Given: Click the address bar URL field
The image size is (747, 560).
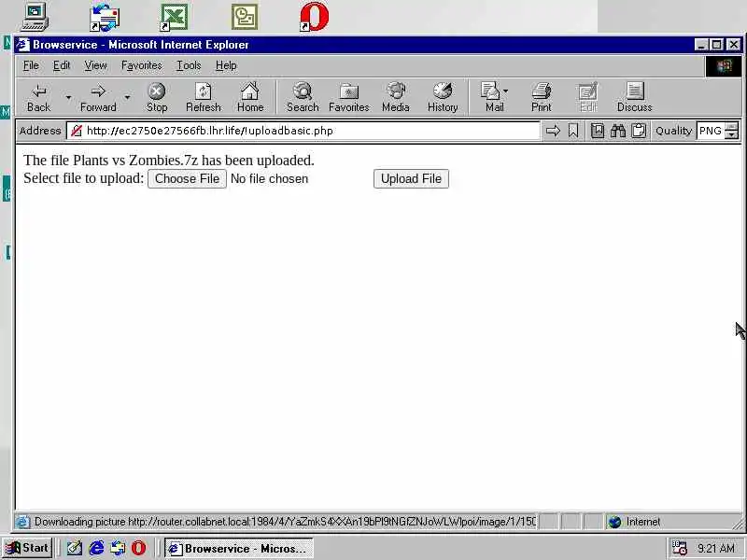Looking at the screenshot, I should coord(303,131).
